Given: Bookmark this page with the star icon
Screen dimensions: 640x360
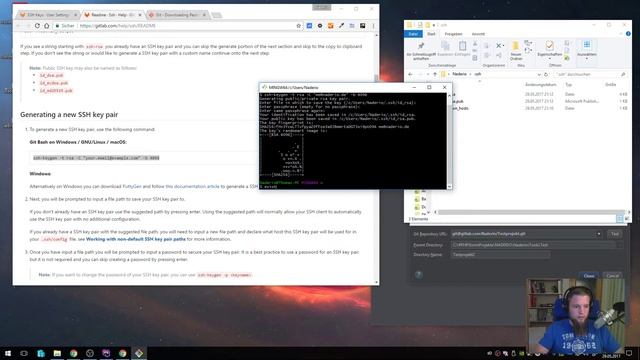Looking at the screenshot, I should (x=298, y=26).
